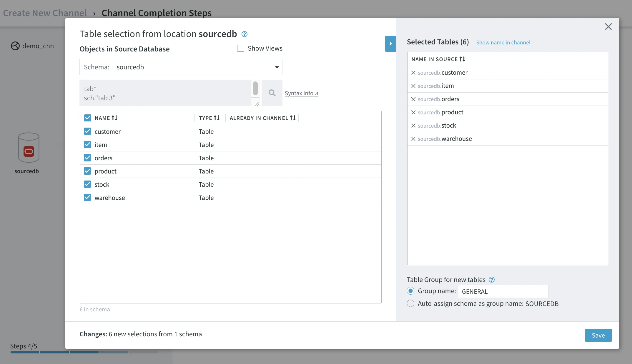Image resolution: width=632 pixels, height=364 pixels.
Task: Click the Group name input field
Action: (x=503, y=291)
